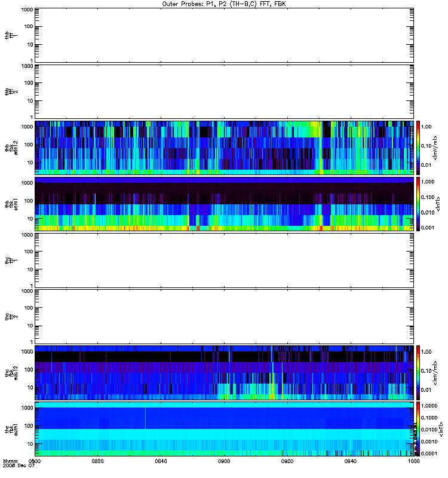Click the 1000 y-axis tick in thc fbk scm1 panel
This screenshot has width=448, height=478.
(x=27, y=408)
